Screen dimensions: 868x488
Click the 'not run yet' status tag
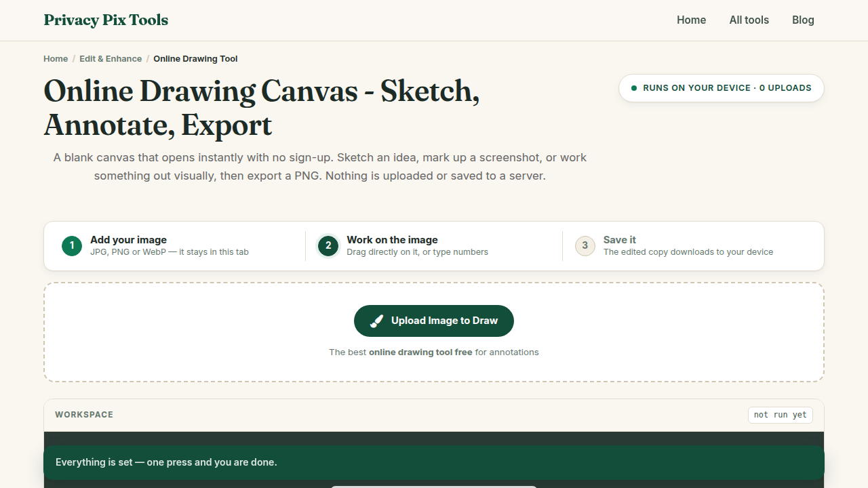pos(781,415)
